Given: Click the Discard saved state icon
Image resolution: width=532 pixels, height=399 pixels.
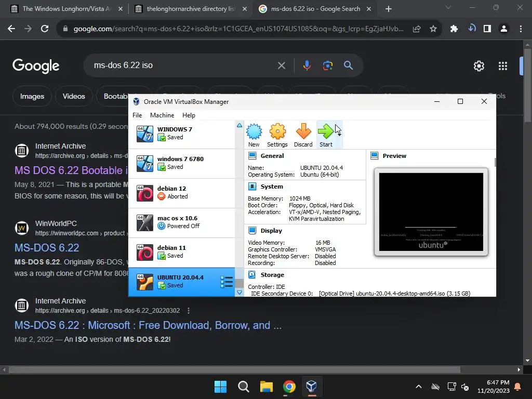Looking at the screenshot, I should pos(303,135).
